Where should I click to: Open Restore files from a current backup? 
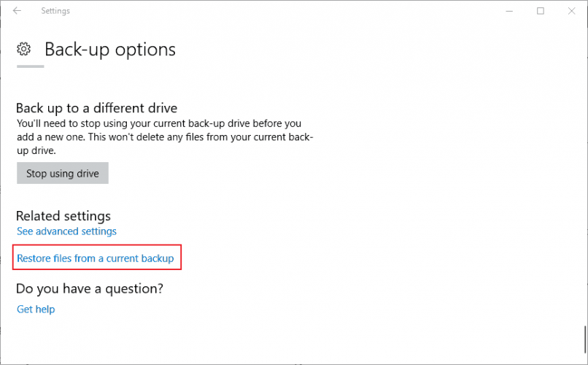[x=95, y=258]
